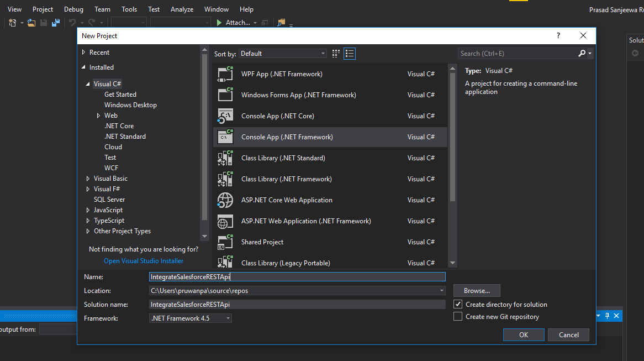
Task: Open the Debug menu
Action: 73,9
